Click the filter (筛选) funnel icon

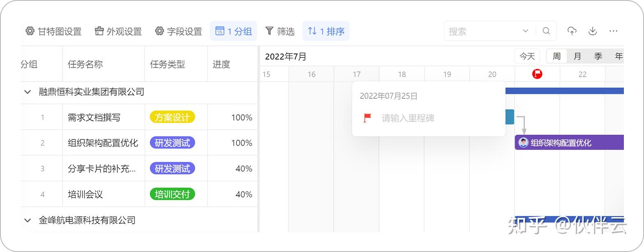point(269,31)
